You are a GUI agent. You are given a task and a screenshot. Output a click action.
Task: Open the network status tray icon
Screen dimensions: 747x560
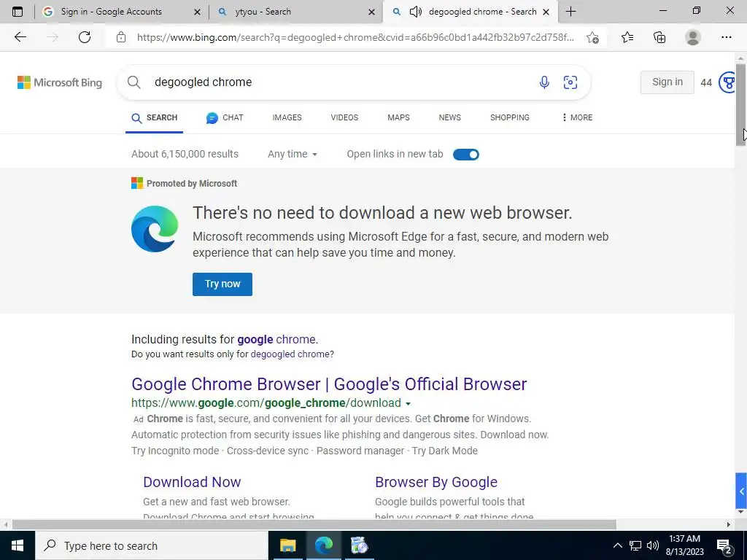point(635,545)
